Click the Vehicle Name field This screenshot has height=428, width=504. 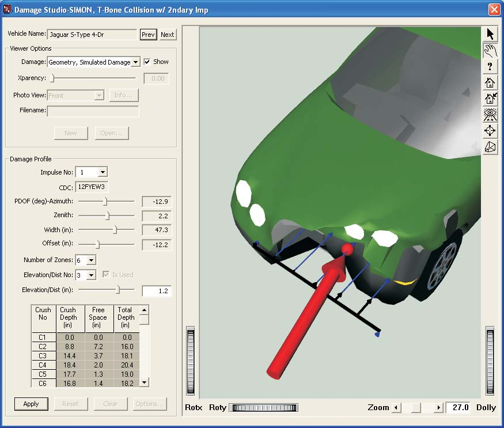click(x=92, y=35)
